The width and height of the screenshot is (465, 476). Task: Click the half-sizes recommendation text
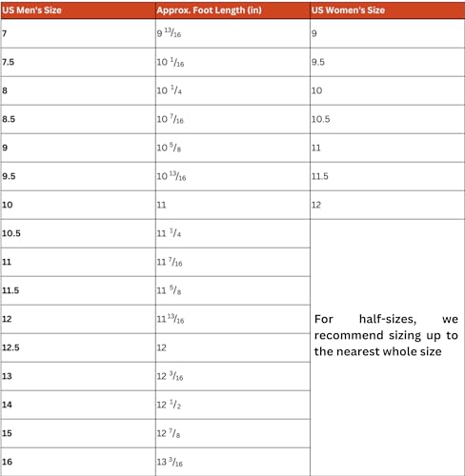pos(386,335)
